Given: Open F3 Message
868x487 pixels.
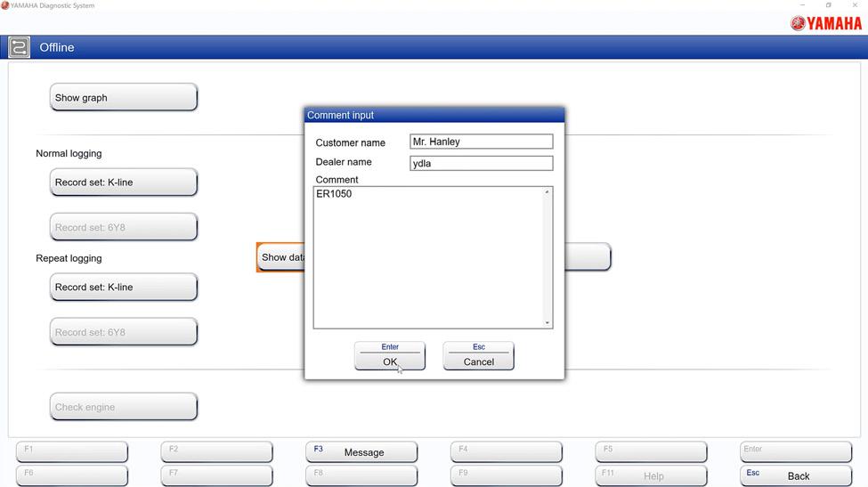Looking at the screenshot, I should pos(361,451).
